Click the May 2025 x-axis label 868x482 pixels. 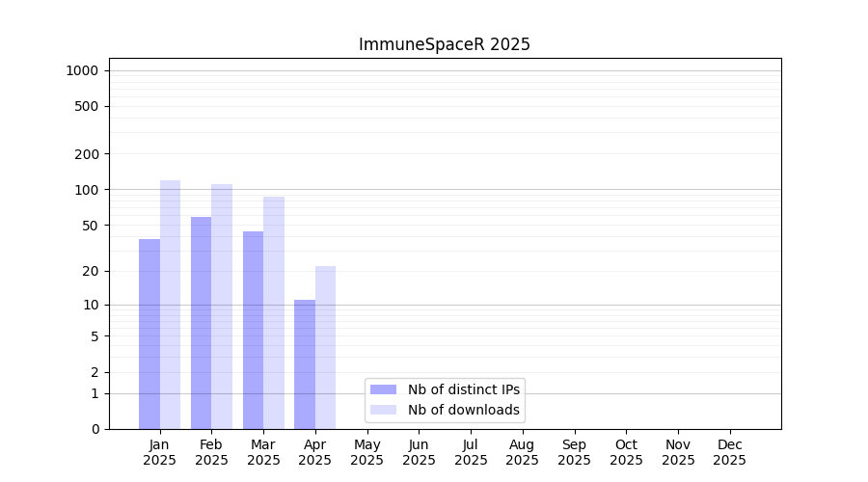tap(366, 452)
